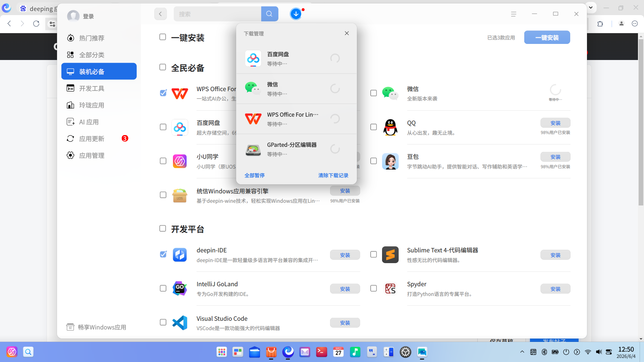Open the settings gear in the dock
Image resolution: width=644 pixels, height=362 pixels.
pos(406,352)
